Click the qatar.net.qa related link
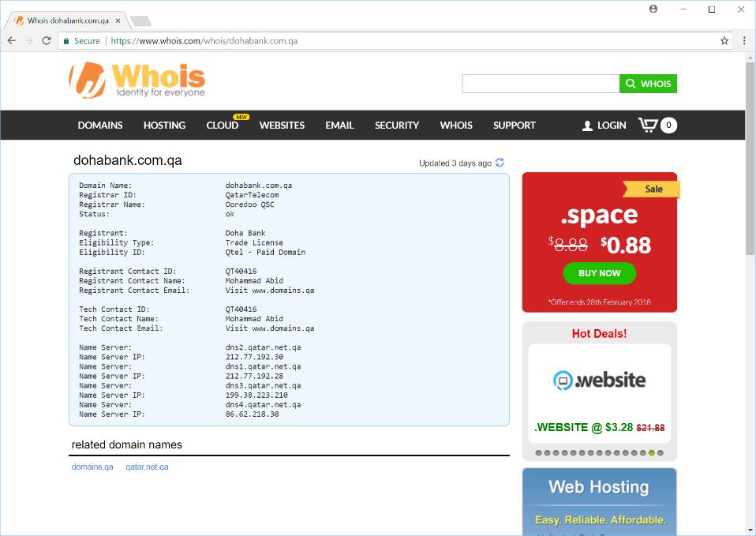 point(147,467)
